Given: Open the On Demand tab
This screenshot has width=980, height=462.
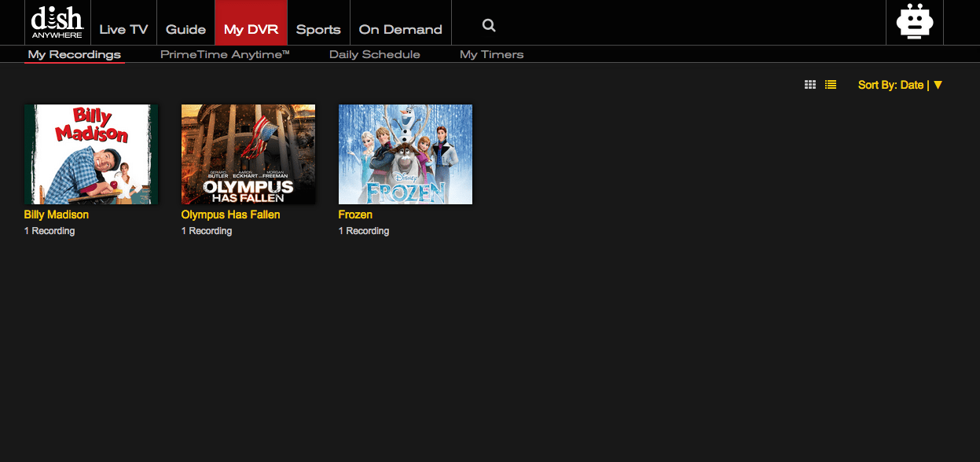Looking at the screenshot, I should pos(400,29).
